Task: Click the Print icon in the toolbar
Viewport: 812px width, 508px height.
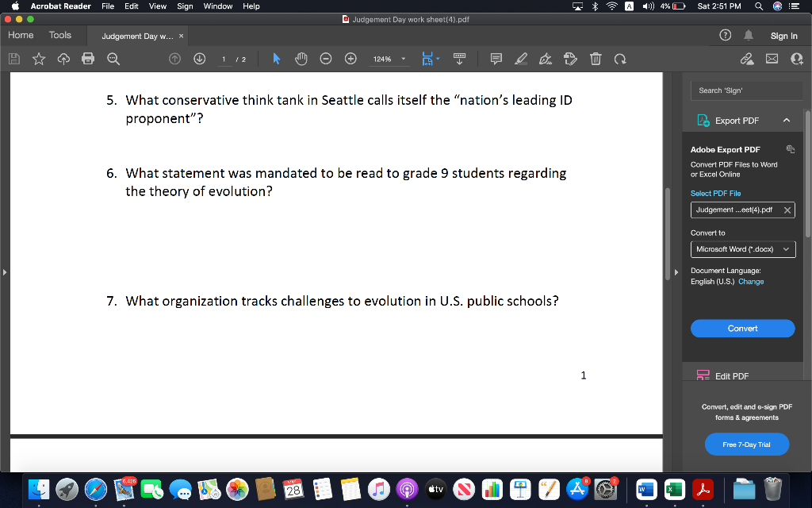Action: click(x=87, y=58)
